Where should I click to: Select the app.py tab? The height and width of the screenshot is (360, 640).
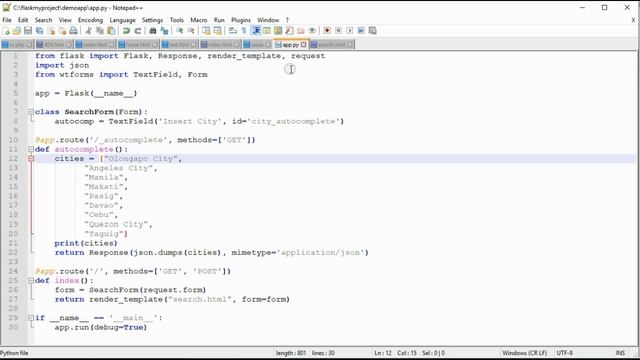[290, 44]
